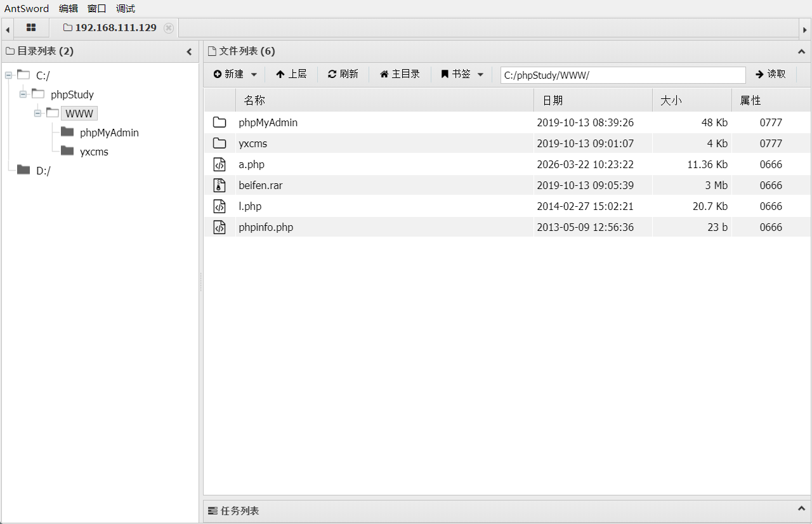Click the beifen.rar archive icon
Image resolution: width=812 pixels, height=524 pixels.
click(219, 185)
